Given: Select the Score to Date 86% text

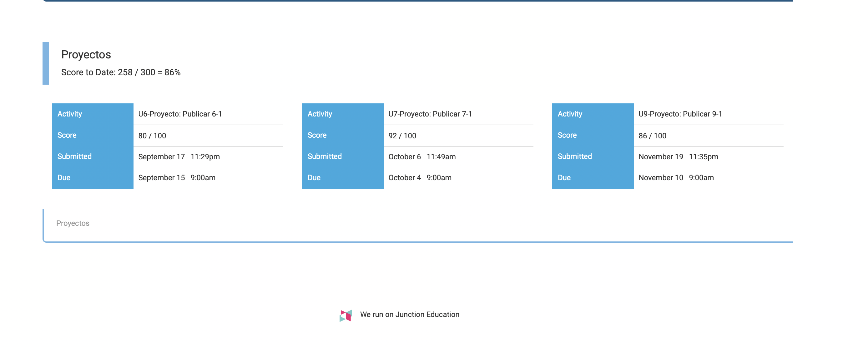Looking at the screenshot, I should point(121,72).
